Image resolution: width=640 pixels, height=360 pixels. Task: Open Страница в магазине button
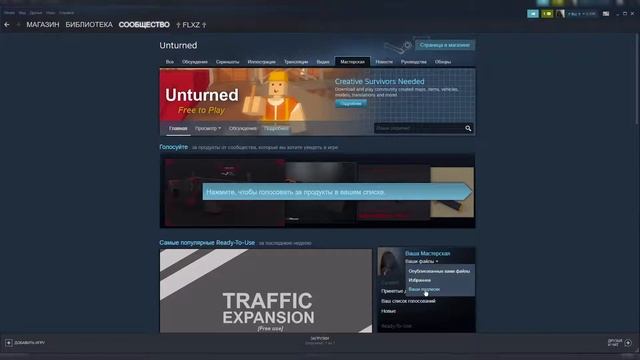445,45
